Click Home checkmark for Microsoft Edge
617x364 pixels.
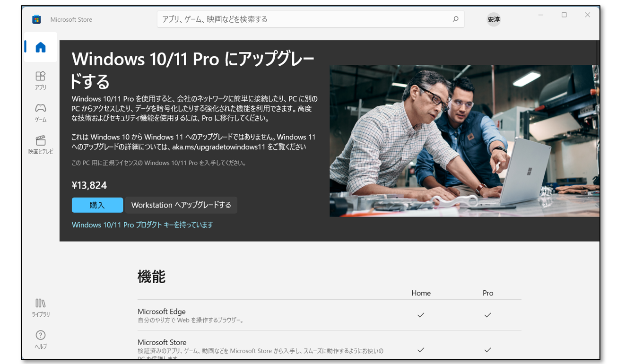[x=421, y=315]
